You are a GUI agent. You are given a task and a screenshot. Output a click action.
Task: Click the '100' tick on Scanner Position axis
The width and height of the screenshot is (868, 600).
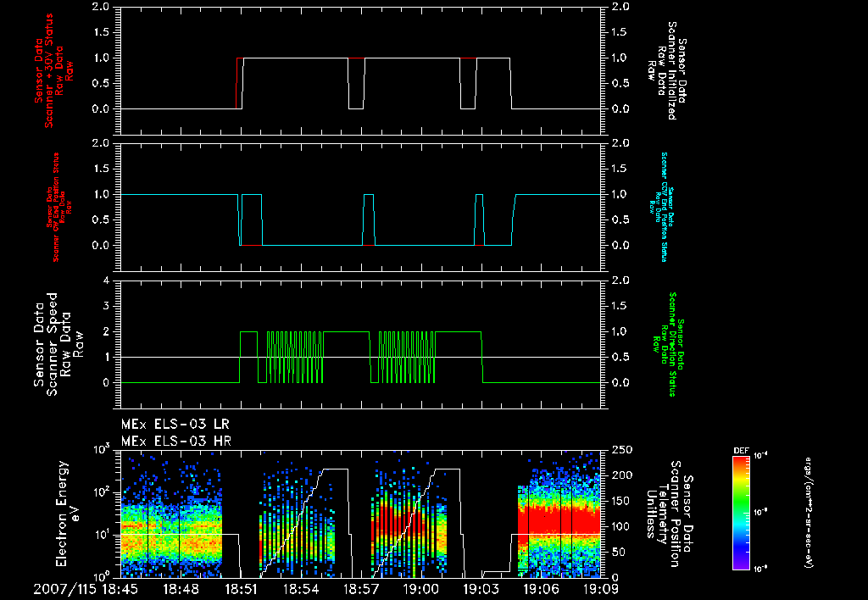[x=621, y=526]
